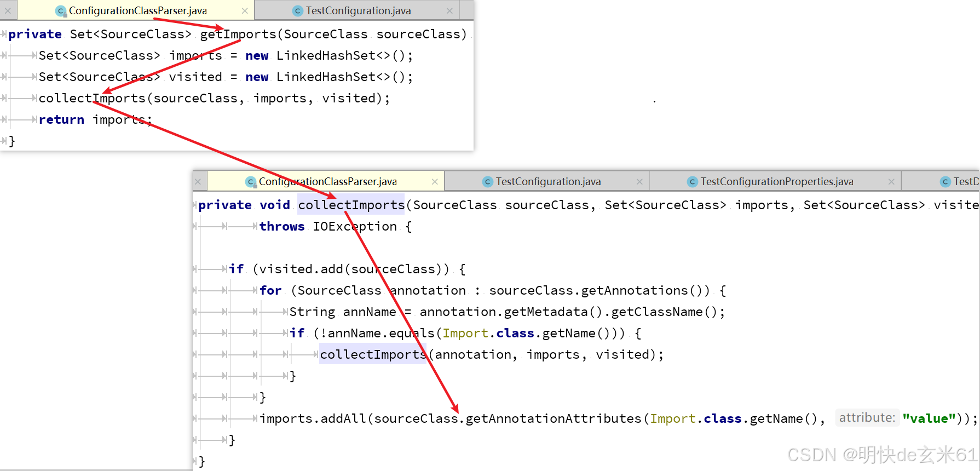Click class icon of top ConfigurationClassParser.java tab
980x471 pixels.
pyautogui.click(x=61, y=11)
